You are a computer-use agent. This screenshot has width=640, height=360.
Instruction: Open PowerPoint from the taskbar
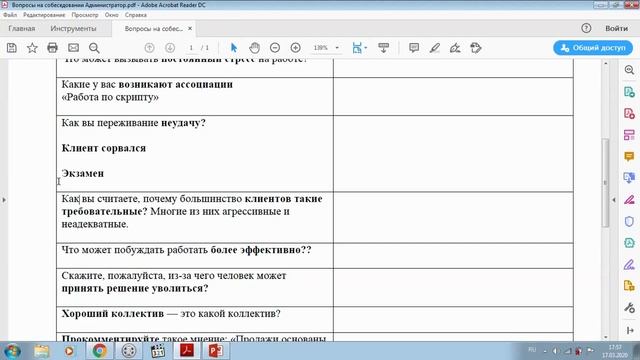point(216,351)
